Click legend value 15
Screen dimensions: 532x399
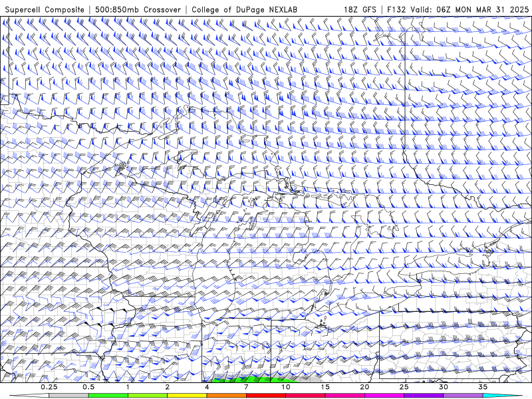(x=325, y=387)
